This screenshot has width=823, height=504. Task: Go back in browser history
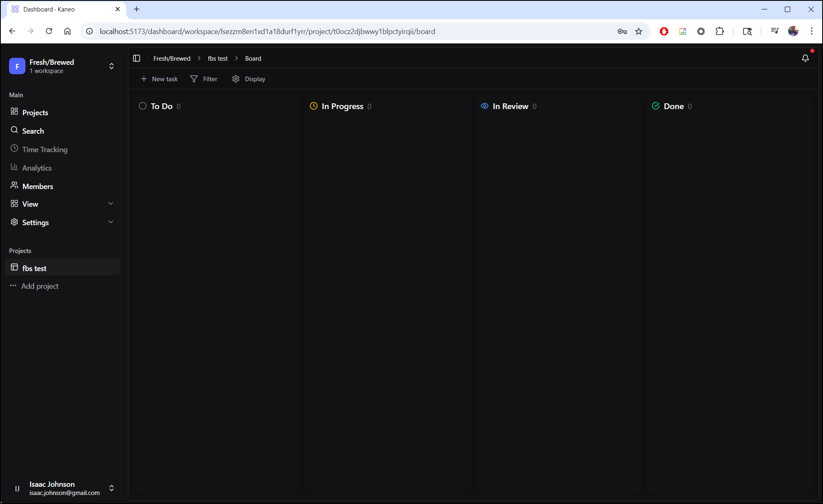click(12, 31)
